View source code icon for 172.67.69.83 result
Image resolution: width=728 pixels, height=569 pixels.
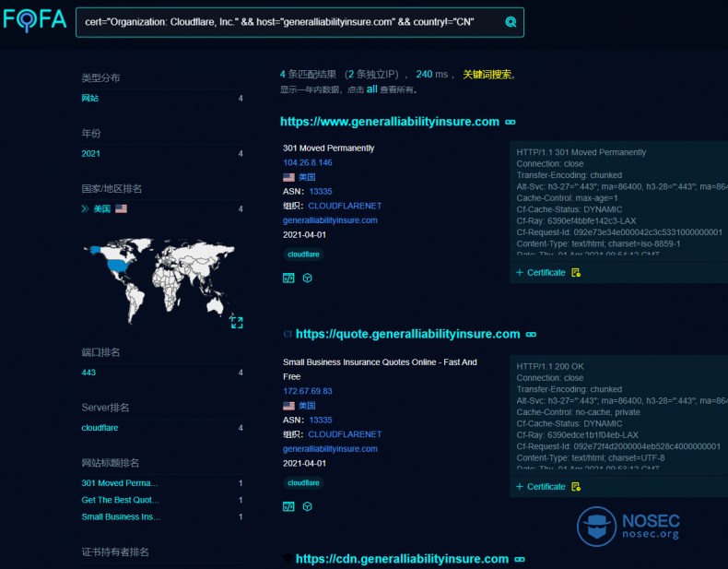click(x=288, y=507)
